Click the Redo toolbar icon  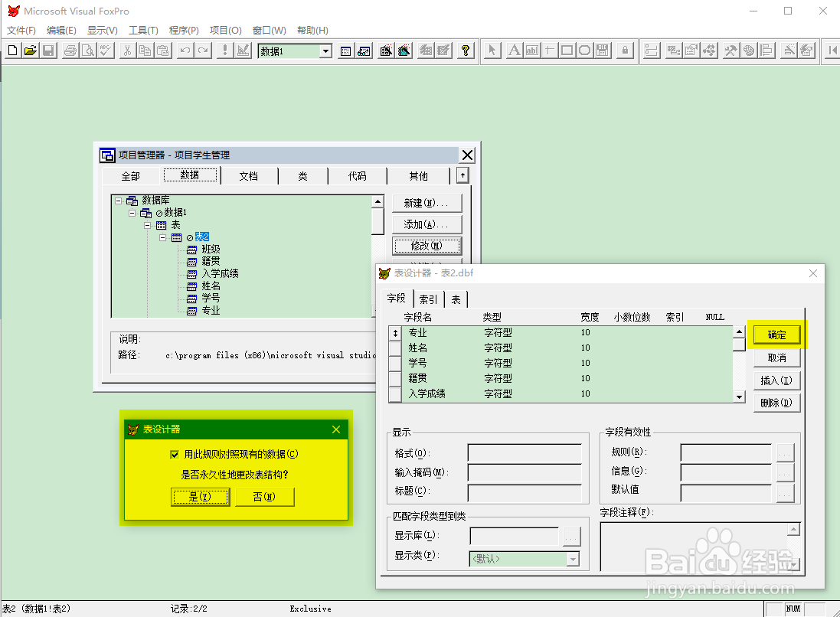pyautogui.click(x=203, y=51)
